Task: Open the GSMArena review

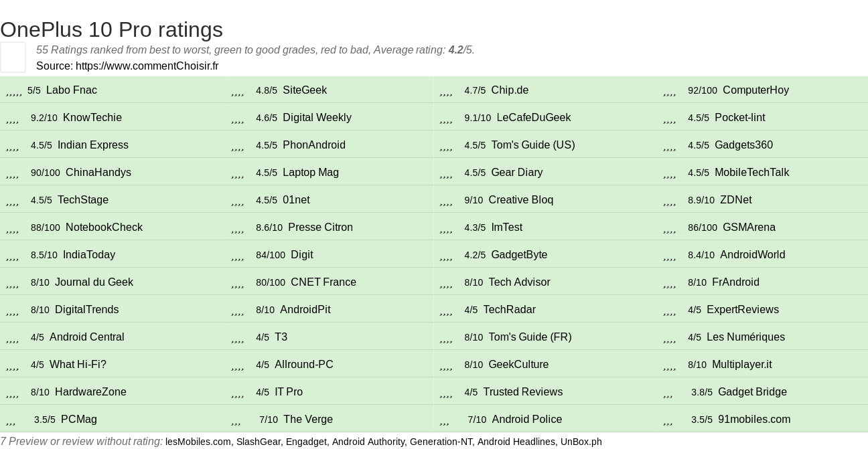Action: (x=749, y=228)
